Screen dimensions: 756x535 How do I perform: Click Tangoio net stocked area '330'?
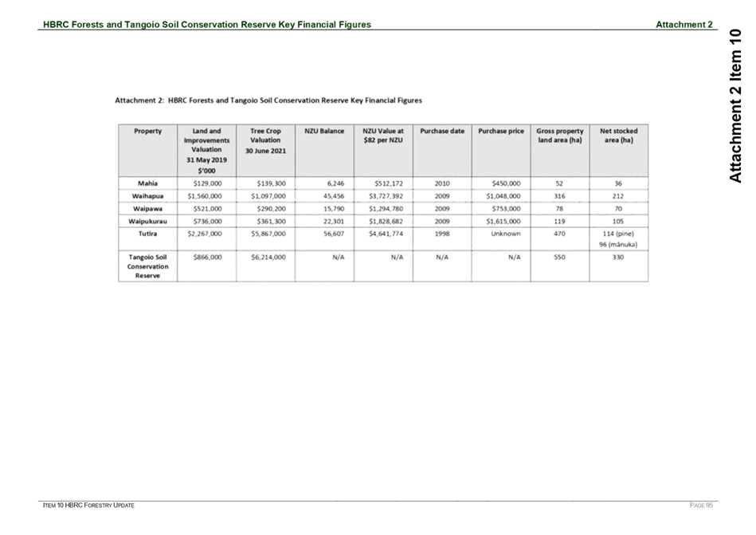tap(618, 257)
